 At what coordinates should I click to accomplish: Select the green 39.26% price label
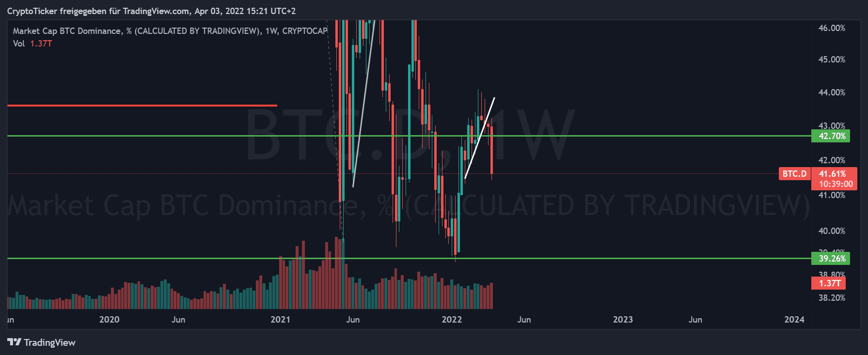click(832, 259)
